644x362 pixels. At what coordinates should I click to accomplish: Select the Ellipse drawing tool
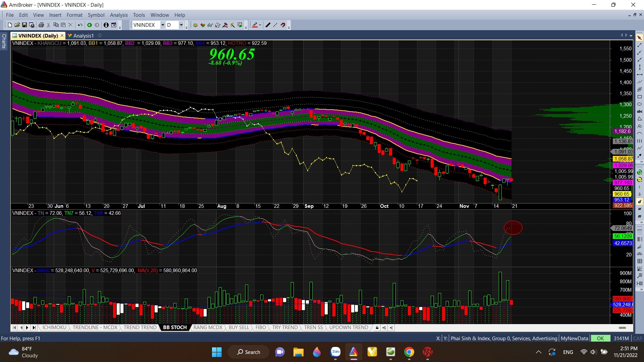pyautogui.click(x=640, y=104)
